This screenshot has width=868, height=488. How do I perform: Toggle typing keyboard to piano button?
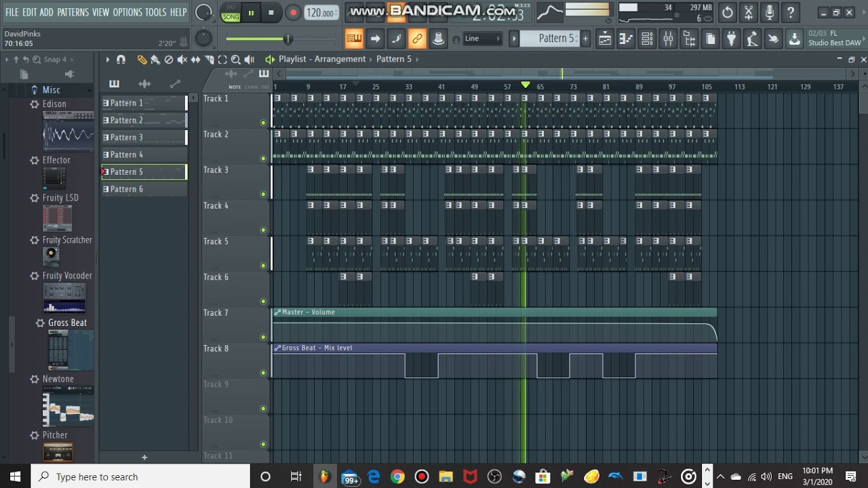click(354, 39)
